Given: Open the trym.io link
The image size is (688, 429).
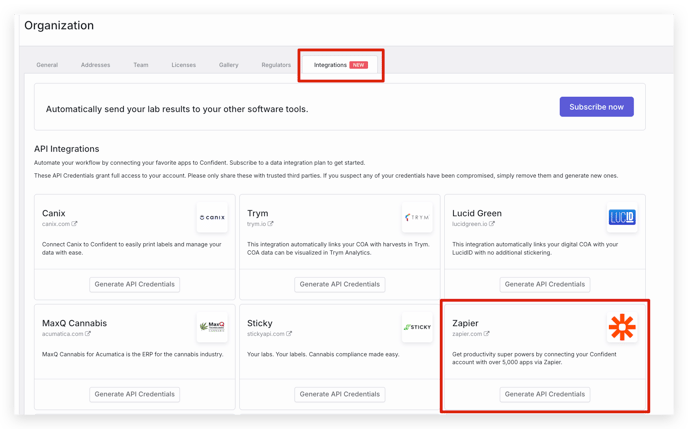Looking at the screenshot, I should [260, 224].
